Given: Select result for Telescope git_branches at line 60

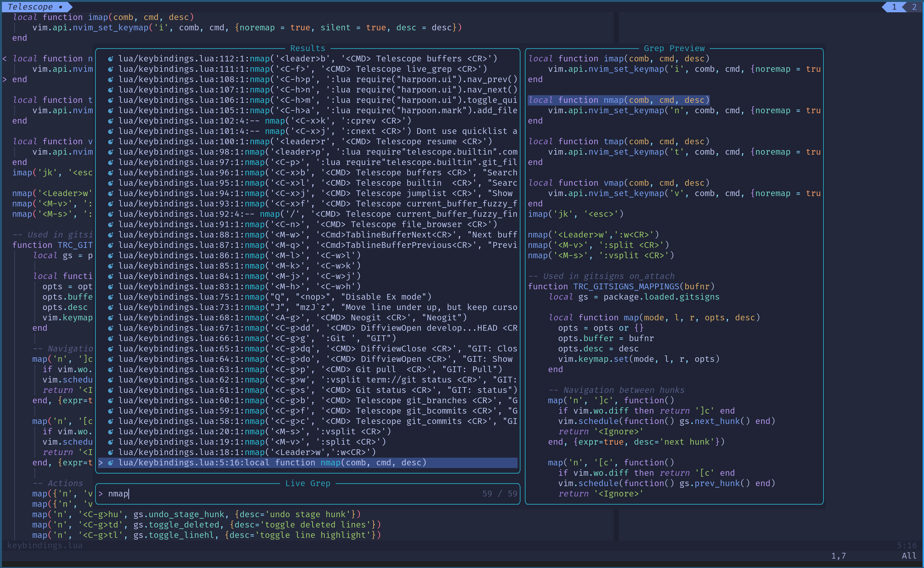Looking at the screenshot, I should [x=308, y=401].
